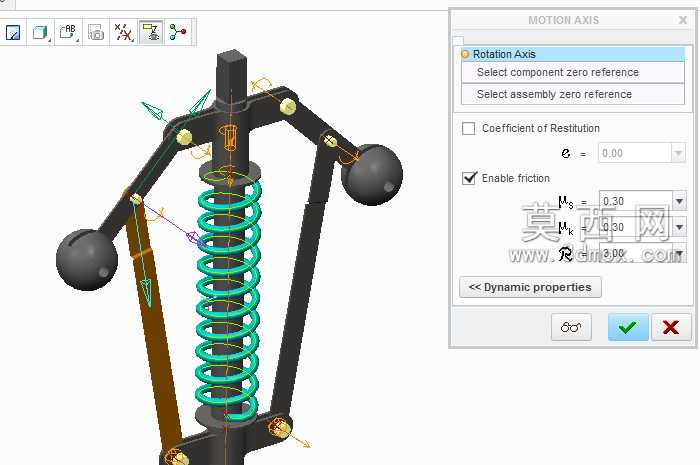Screen dimensions: 700x465
Task: Open the annotation display AB icon
Action: [x=68, y=32]
